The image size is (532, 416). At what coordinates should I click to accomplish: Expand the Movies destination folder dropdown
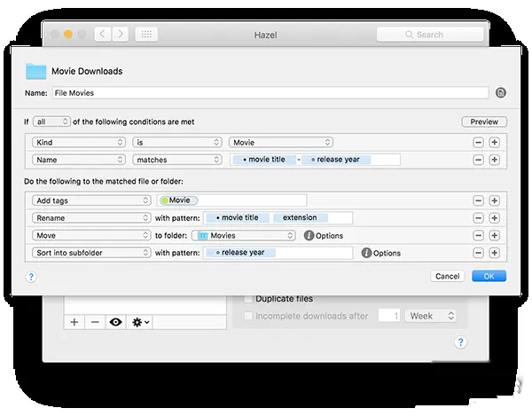pos(243,235)
